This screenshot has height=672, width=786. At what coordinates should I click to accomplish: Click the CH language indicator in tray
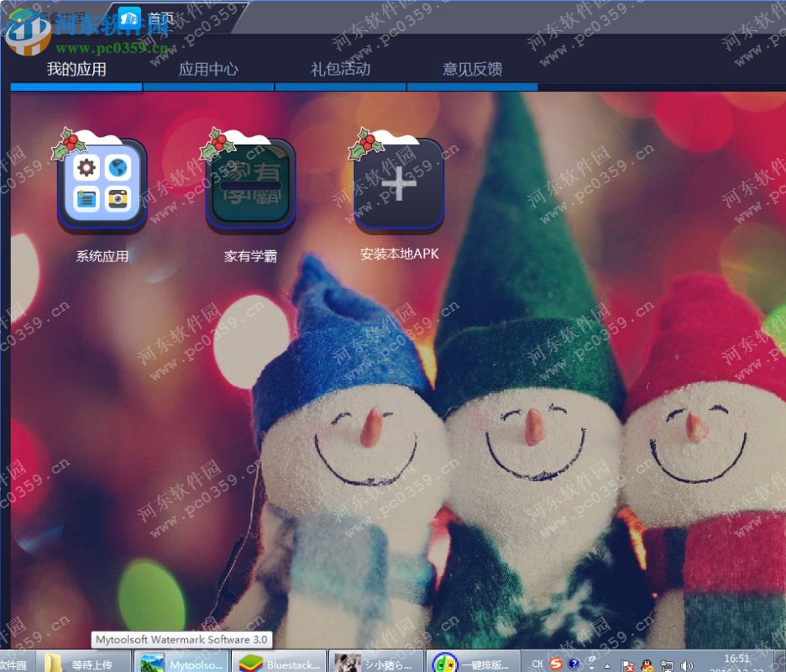(537, 664)
